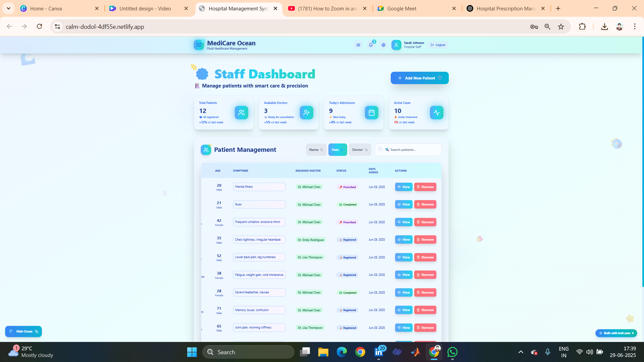The height and width of the screenshot is (362, 644).
Task: Click Add New Patient button
Action: point(419,78)
